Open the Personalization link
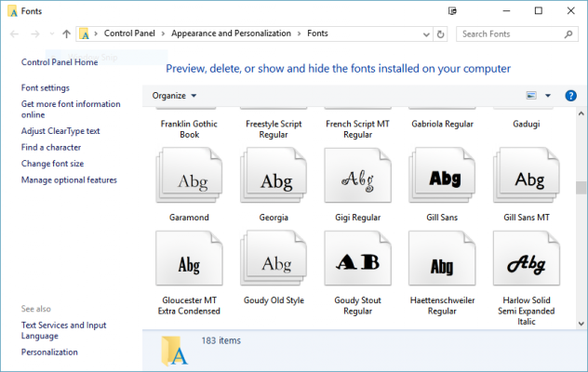The height and width of the screenshot is (372, 588). [49, 352]
